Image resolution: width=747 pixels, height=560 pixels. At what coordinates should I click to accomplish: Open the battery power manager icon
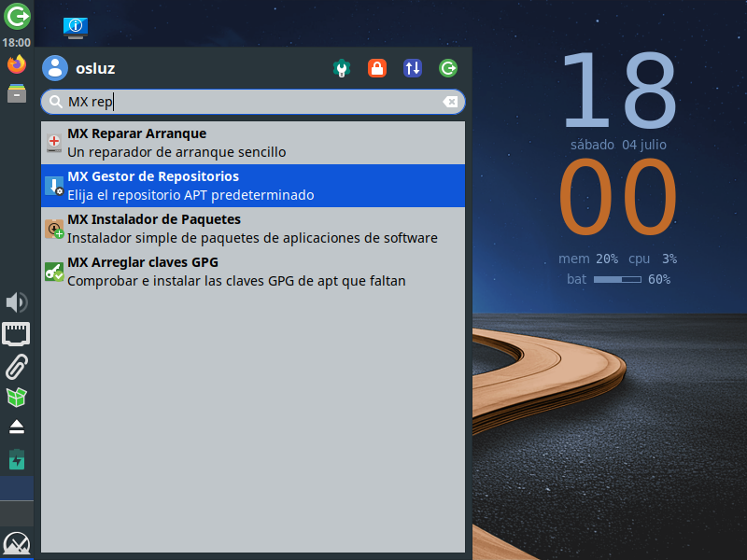point(17,459)
